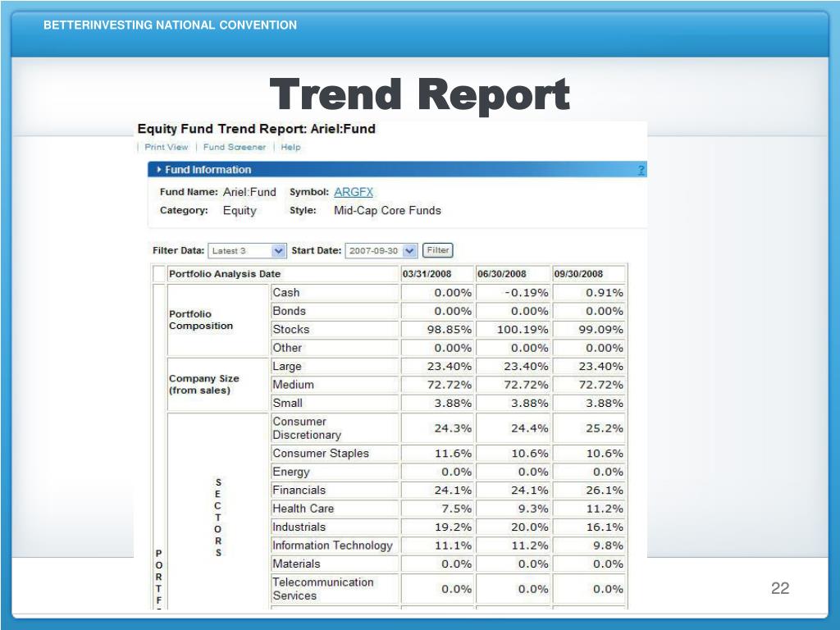The width and height of the screenshot is (840, 630).
Task: Click the Information Technology sector label
Action: tap(333, 546)
